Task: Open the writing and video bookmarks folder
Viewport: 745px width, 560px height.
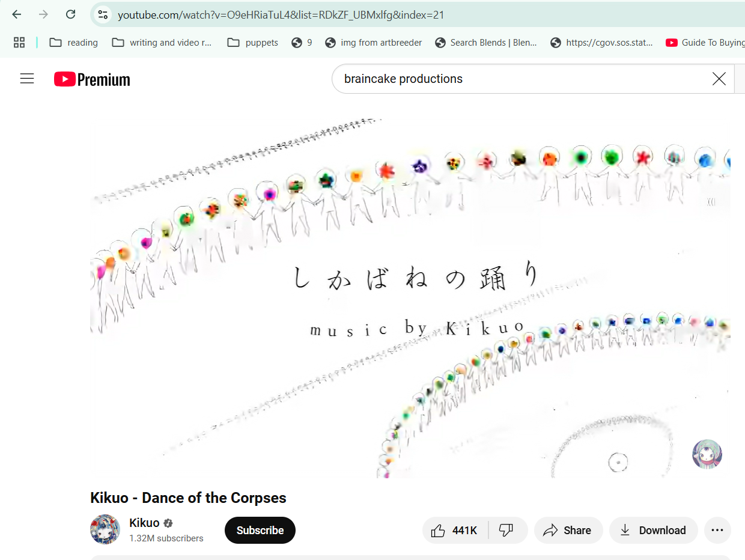Action: coord(162,42)
